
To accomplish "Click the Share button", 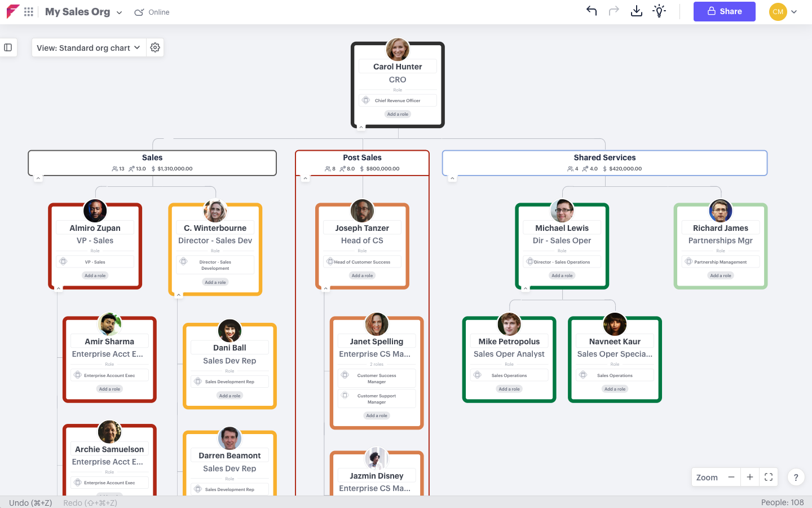I will click(x=724, y=11).
